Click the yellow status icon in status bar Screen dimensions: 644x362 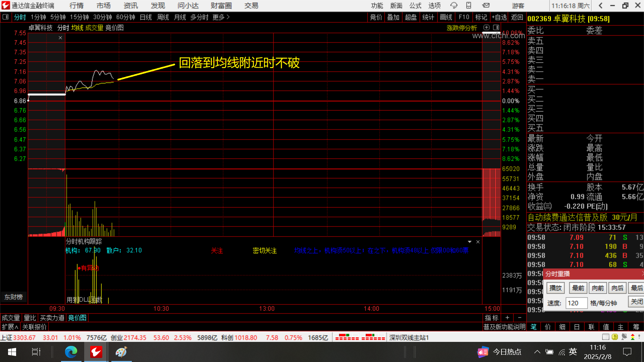point(615,337)
